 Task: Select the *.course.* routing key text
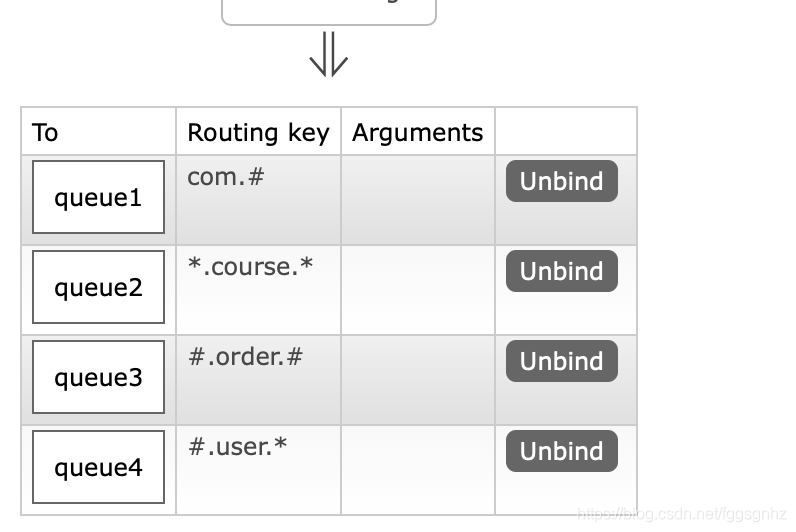tap(250, 267)
